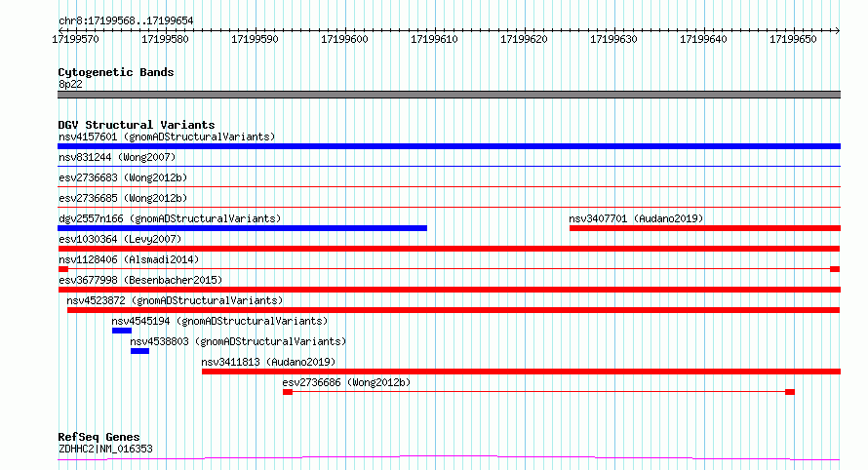Click the right red block of esv2736686
Viewport: 868px width, 470px height.
pyautogui.click(x=790, y=392)
